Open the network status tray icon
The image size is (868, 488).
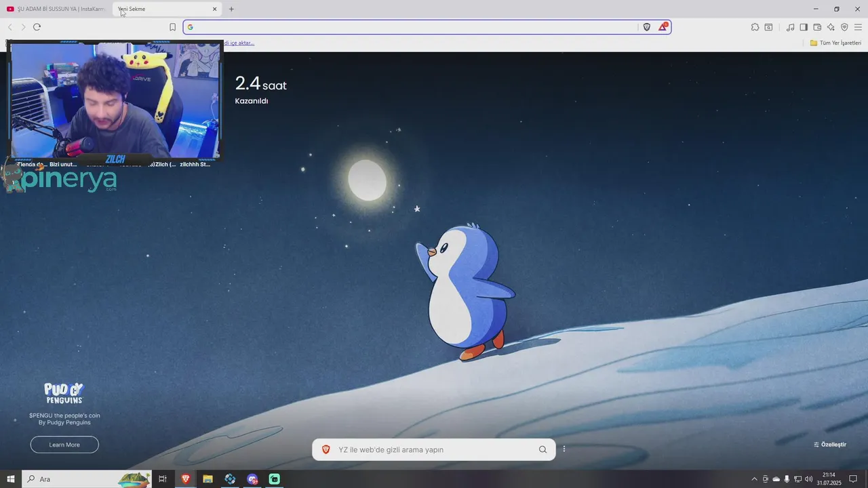click(797, 479)
